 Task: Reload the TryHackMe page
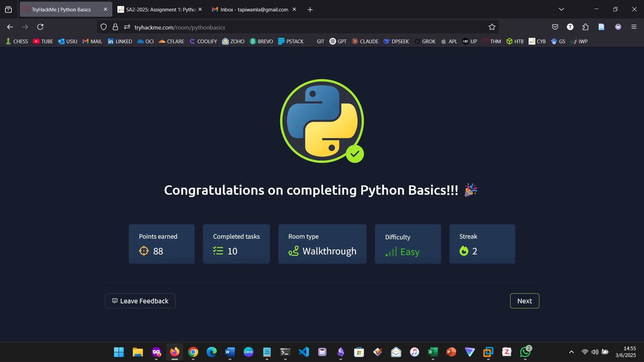point(40,27)
